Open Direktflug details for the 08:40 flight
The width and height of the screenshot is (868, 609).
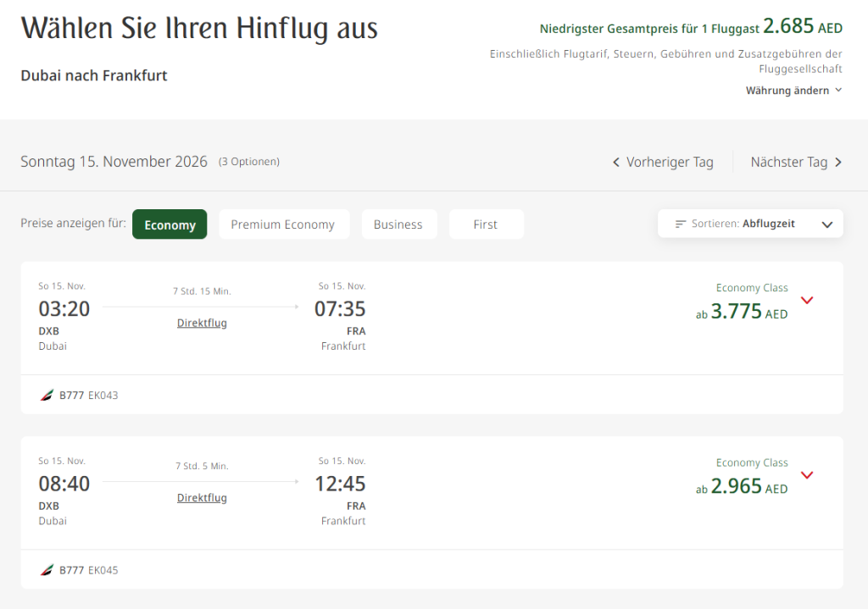pos(202,498)
